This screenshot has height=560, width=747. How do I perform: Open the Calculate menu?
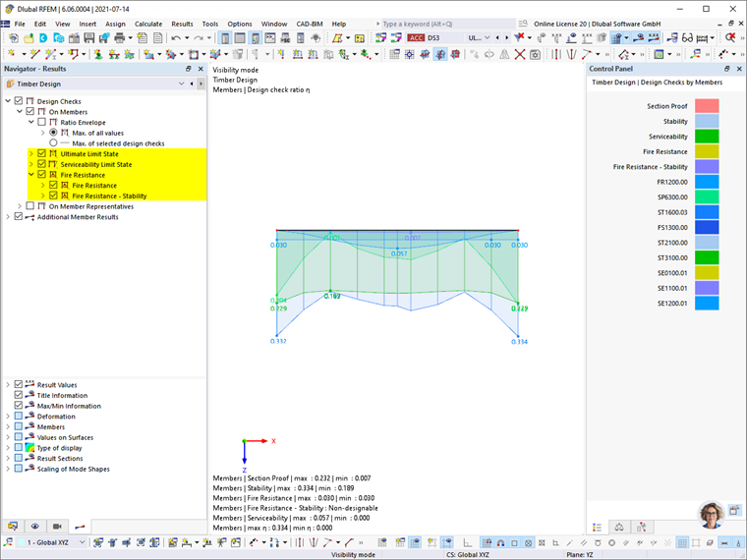click(148, 24)
